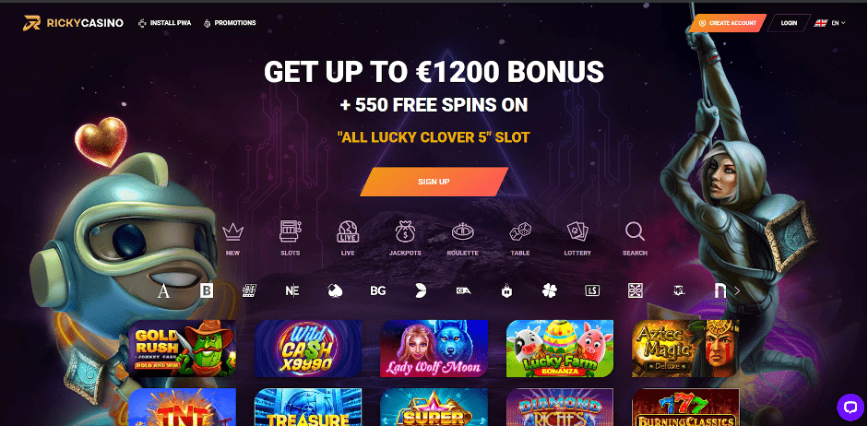Screen dimensions: 868x426
Task: Expand the EN language dropdown
Action: pyautogui.click(x=830, y=23)
